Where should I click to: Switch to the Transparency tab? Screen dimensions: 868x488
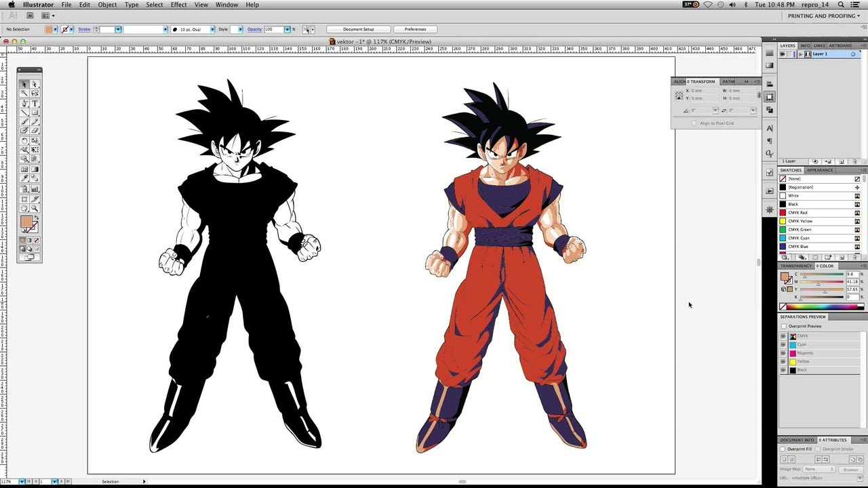795,266
